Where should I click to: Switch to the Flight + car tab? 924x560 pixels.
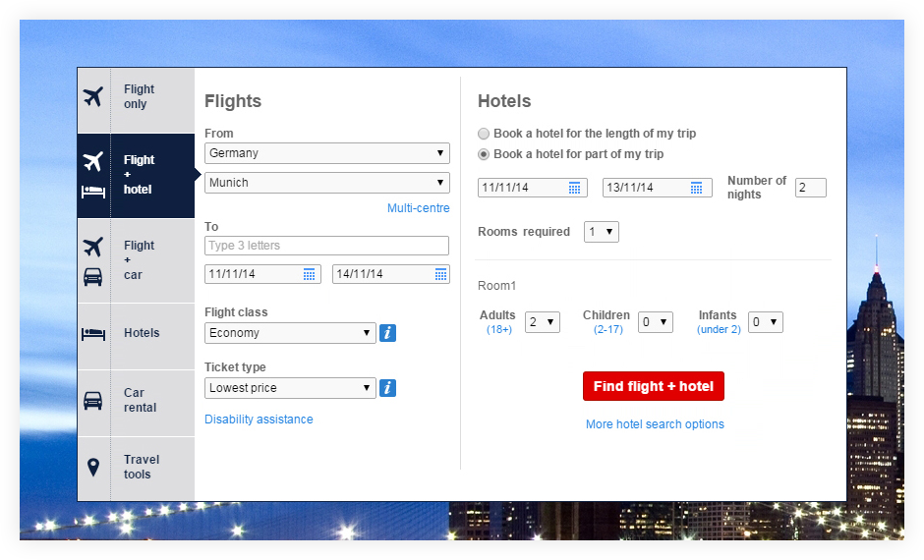point(136,261)
